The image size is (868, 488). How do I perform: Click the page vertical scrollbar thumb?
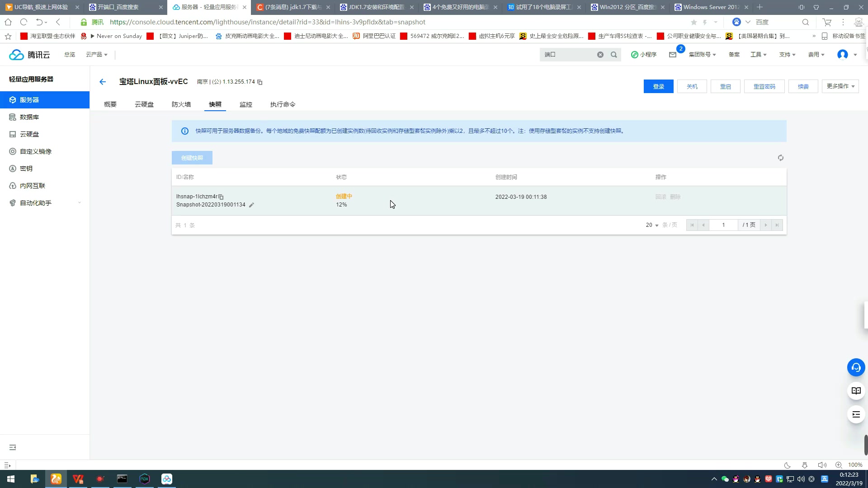pyautogui.click(x=866, y=445)
